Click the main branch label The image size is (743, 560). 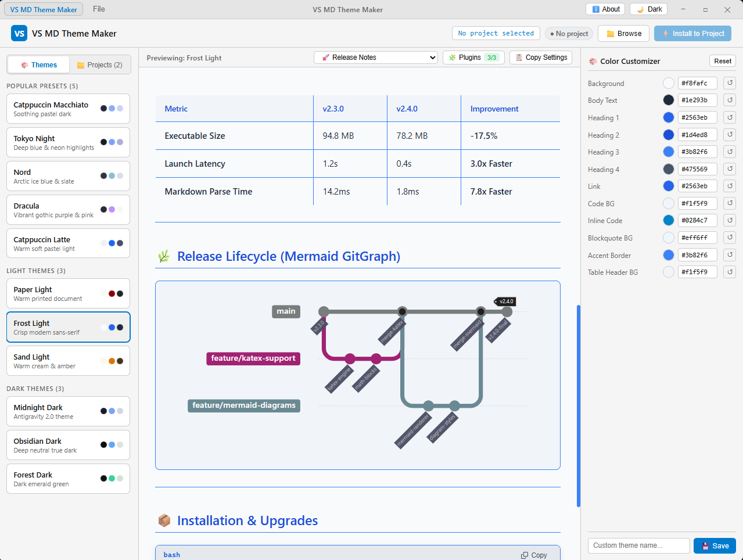pyautogui.click(x=286, y=311)
